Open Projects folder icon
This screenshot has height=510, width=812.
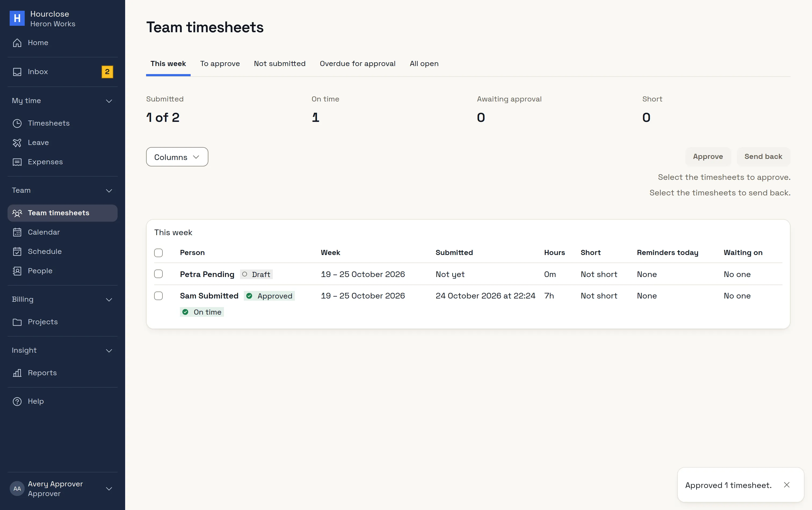(17, 322)
